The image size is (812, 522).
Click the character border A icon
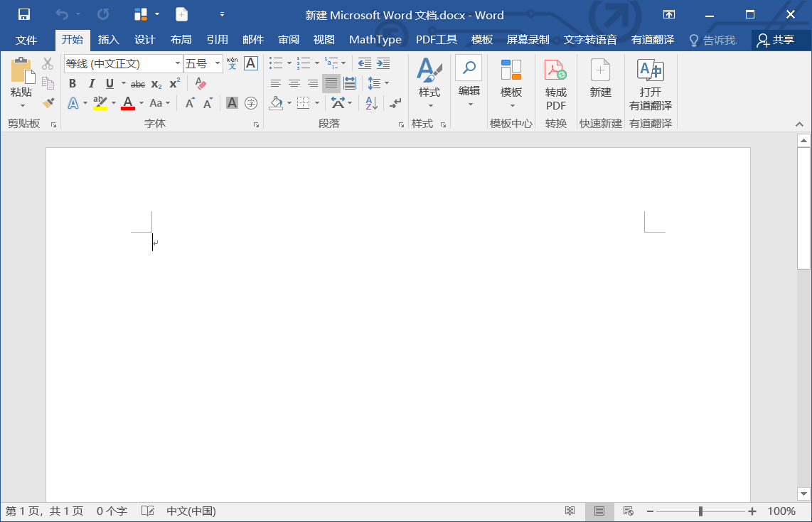click(251, 63)
